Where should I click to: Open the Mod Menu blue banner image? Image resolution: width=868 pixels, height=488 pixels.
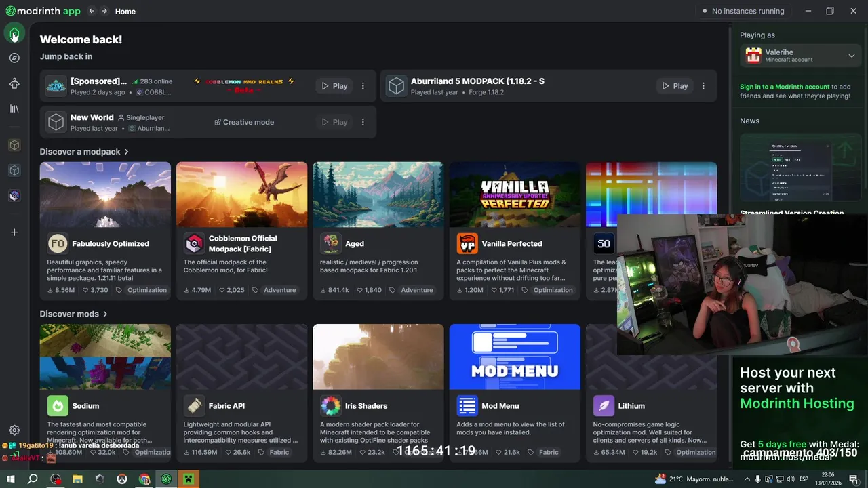coord(515,357)
